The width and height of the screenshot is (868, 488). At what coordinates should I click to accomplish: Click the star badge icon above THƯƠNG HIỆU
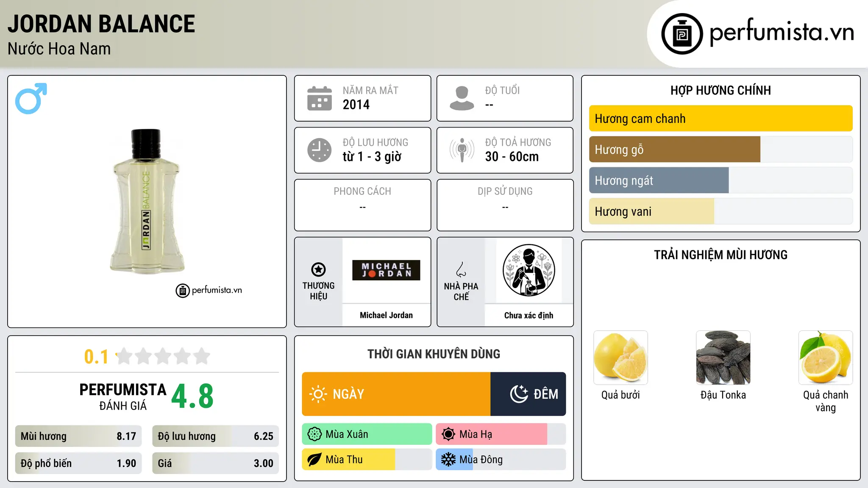tap(318, 269)
